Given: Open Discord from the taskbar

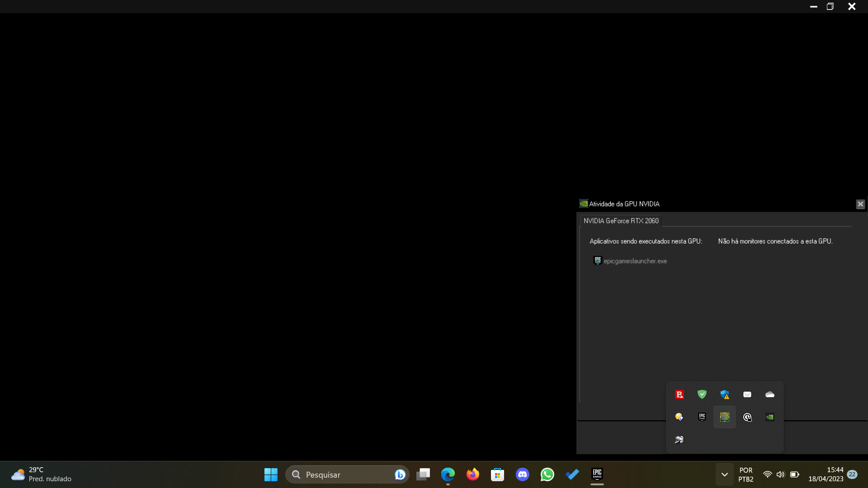Looking at the screenshot, I should pos(522,474).
